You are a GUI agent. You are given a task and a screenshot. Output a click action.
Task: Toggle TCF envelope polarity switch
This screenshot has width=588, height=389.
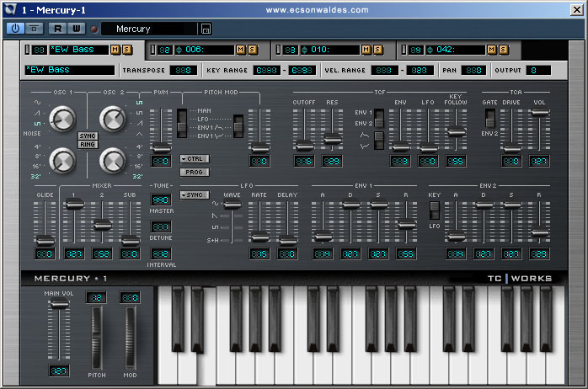(x=379, y=141)
